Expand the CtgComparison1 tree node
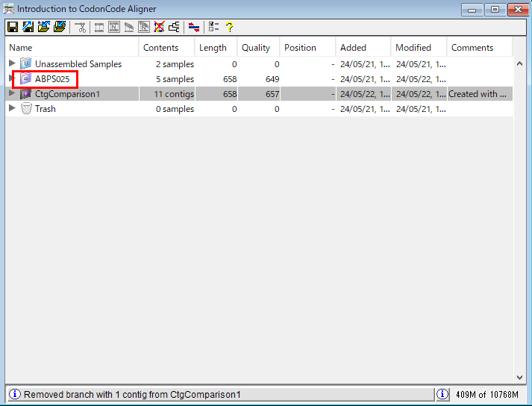 coord(11,94)
